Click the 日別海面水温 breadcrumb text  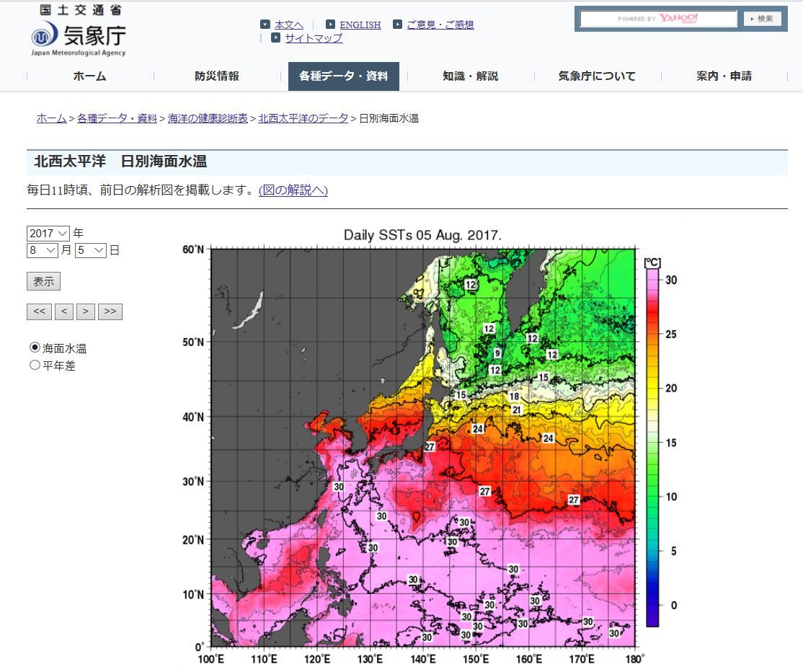tap(389, 118)
